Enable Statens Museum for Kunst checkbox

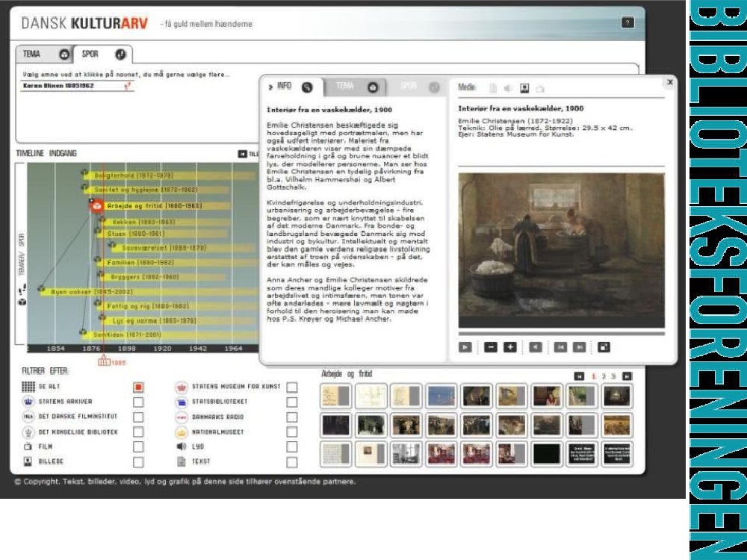tap(292, 387)
